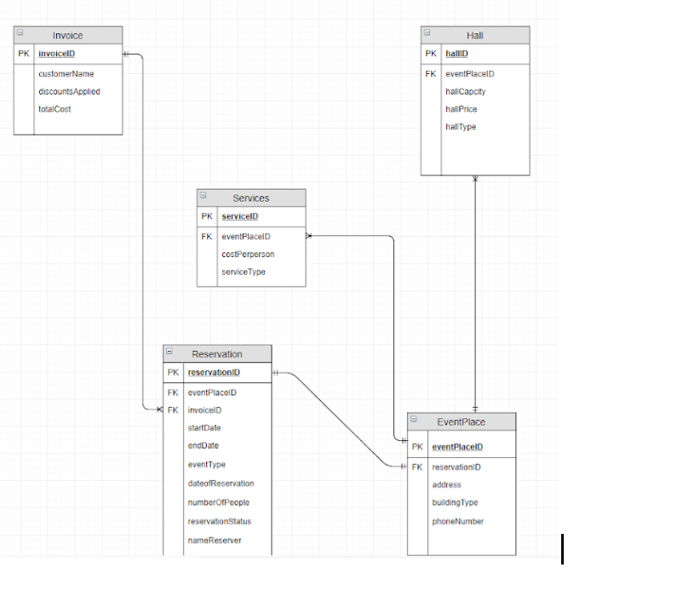Click the PK marker beside hallID
Screen dimensions: 700x602
[431, 54]
